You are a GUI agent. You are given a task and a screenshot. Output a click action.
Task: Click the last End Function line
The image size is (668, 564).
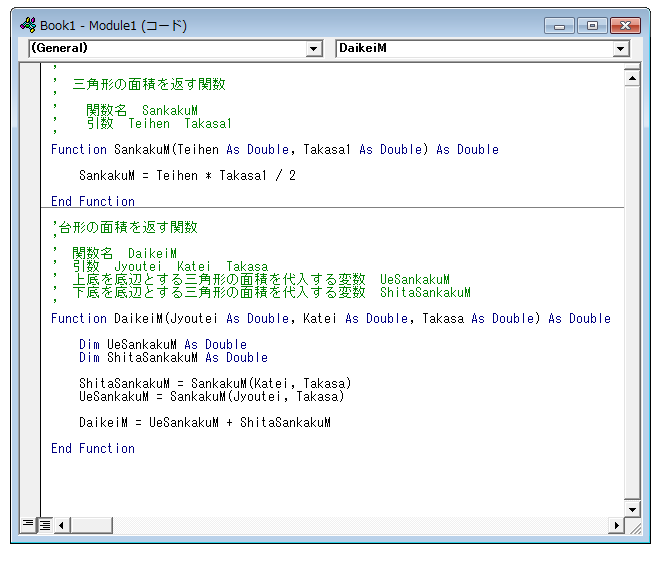93,449
